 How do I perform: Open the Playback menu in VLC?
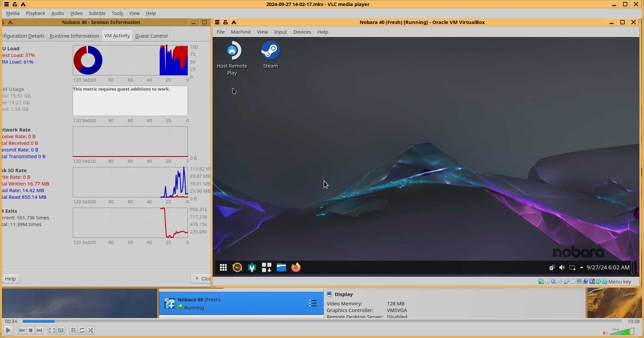(35, 13)
